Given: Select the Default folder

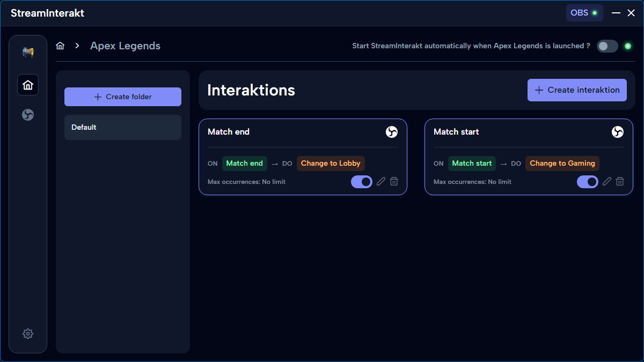Looking at the screenshot, I should pos(123,128).
